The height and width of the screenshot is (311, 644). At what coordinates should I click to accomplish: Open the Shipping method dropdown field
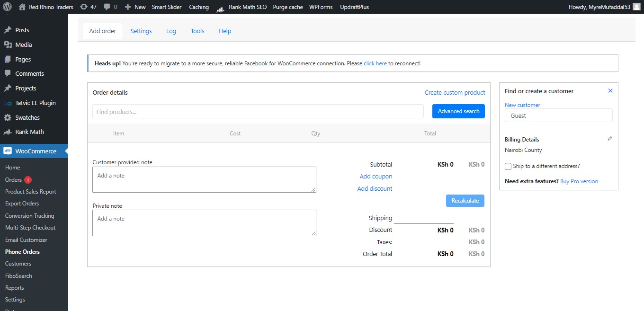coord(424,218)
